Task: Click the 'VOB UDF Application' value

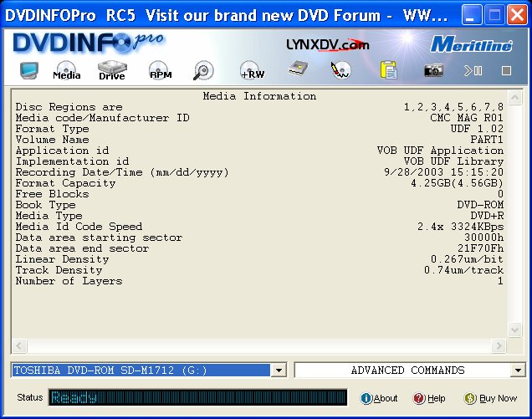Action: click(440, 151)
